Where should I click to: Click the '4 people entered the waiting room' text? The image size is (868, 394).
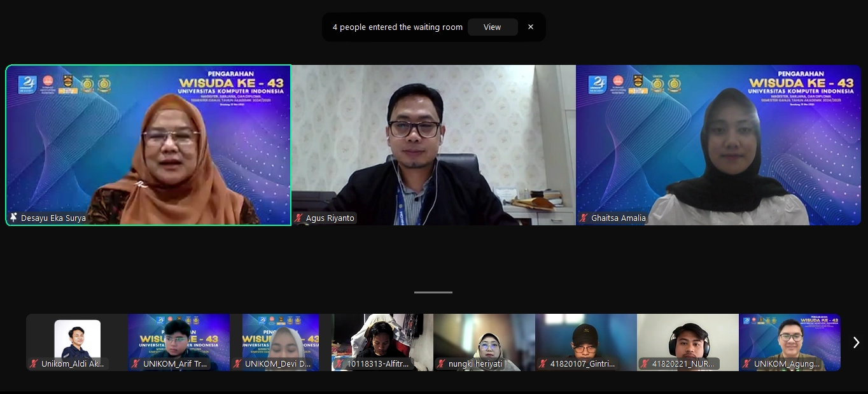coord(398,27)
